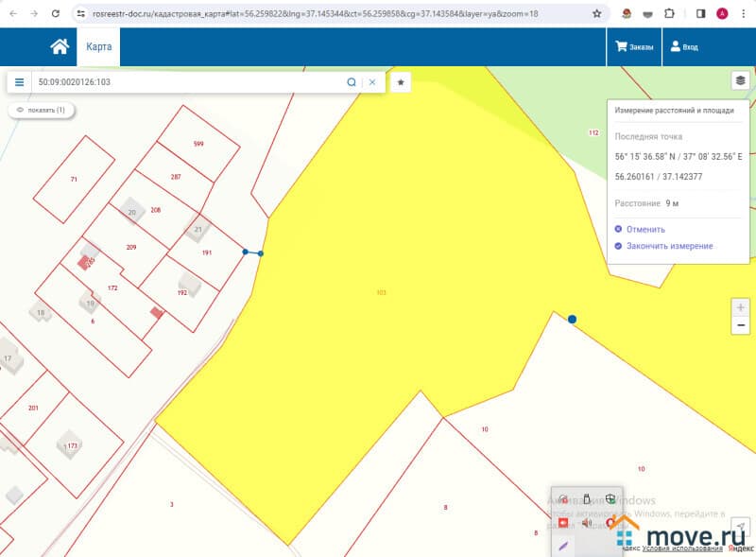Open the hamburger menu beside search
Viewport: 756px width, 557px height.
[20, 82]
